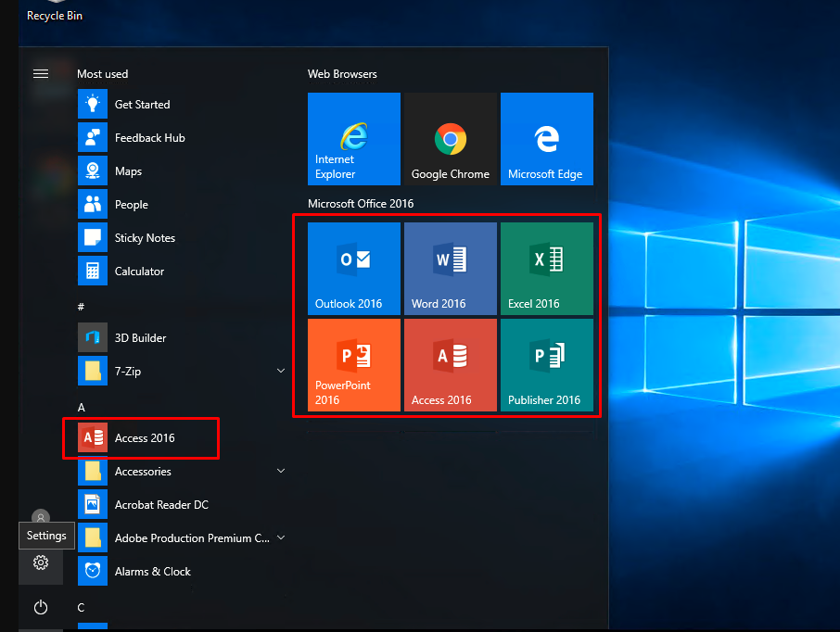Expand the 7-Zip folder chevron
This screenshot has width=840, height=632.
pyautogui.click(x=281, y=371)
